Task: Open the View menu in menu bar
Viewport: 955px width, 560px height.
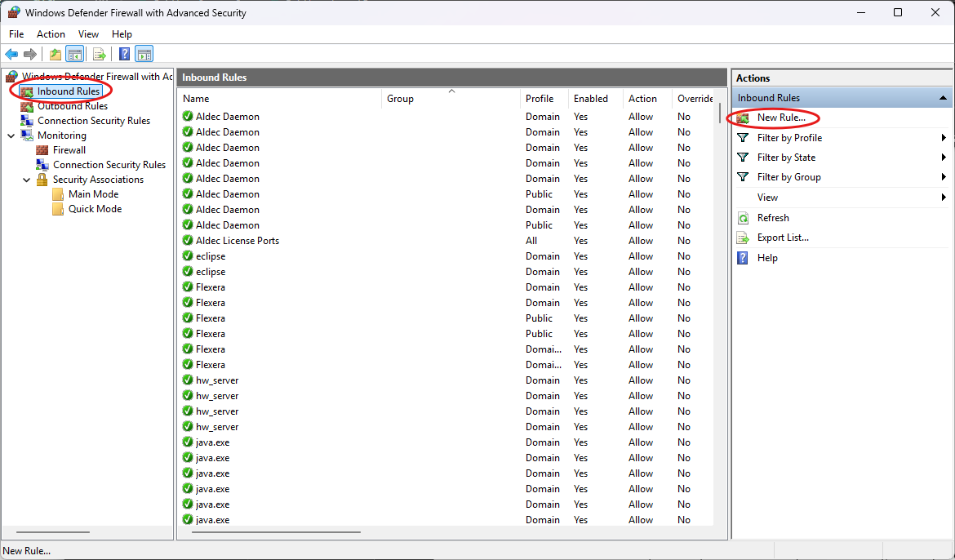Action: [x=88, y=34]
